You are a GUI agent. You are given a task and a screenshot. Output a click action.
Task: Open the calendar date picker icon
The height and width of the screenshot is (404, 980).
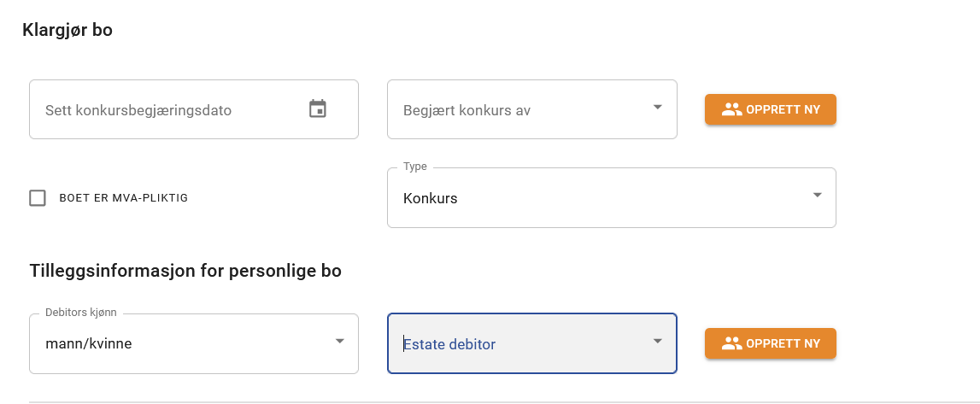tap(318, 108)
